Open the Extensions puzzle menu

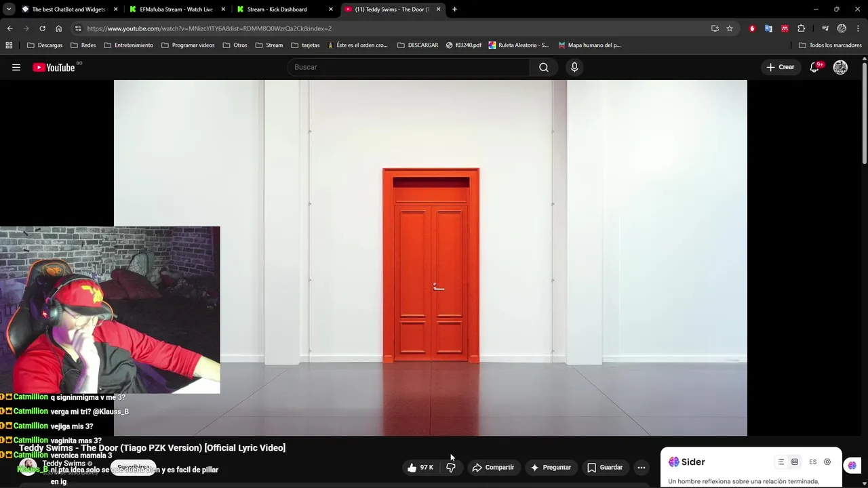point(801,28)
